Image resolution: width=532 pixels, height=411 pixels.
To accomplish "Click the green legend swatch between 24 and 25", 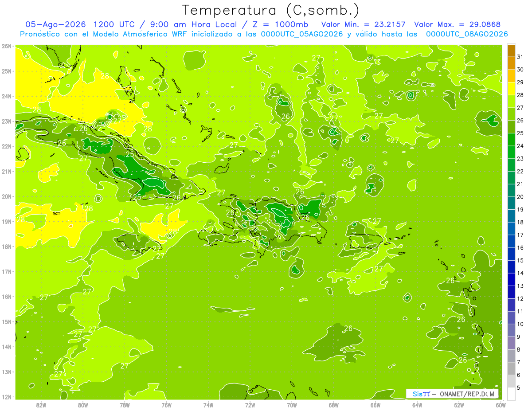I will point(511,140).
